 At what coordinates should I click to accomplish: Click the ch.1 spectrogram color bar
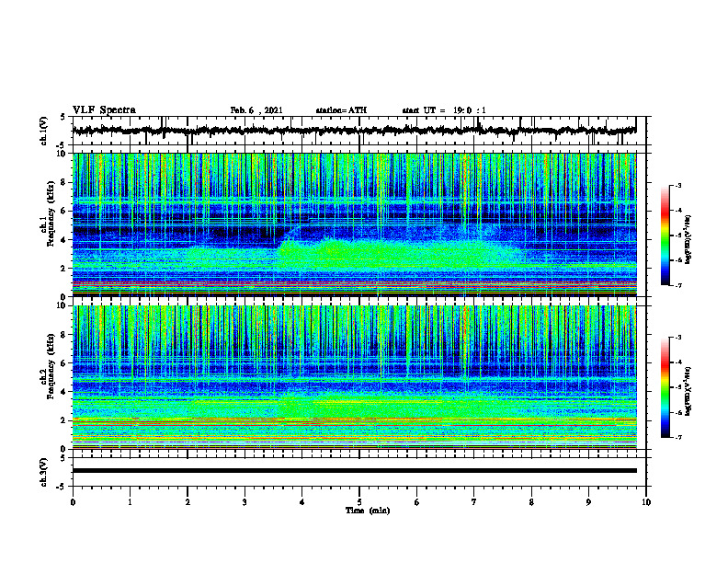[x=665, y=236]
